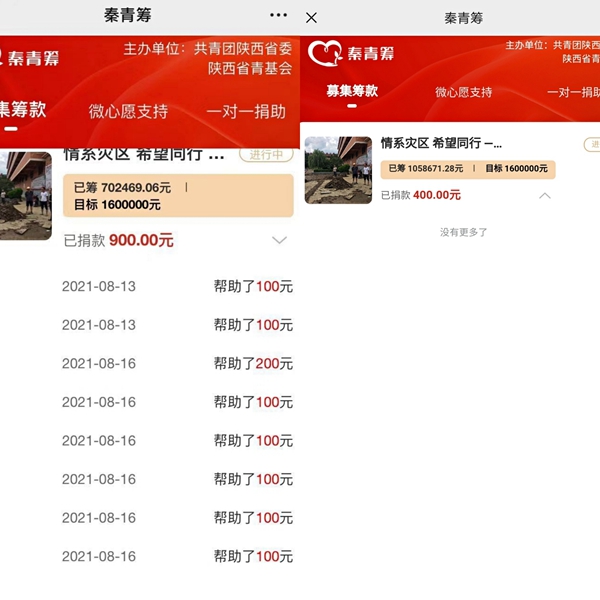The height and width of the screenshot is (600, 600).
Task: Tap the 已筹 1058671.28元 progress box
Action: 467,169
